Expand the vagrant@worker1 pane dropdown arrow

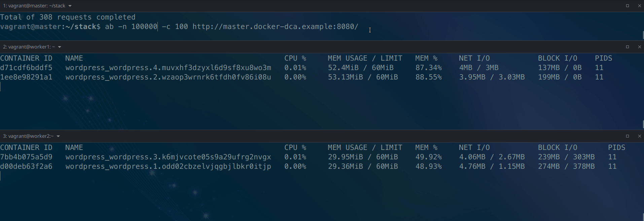tap(60, 47)
